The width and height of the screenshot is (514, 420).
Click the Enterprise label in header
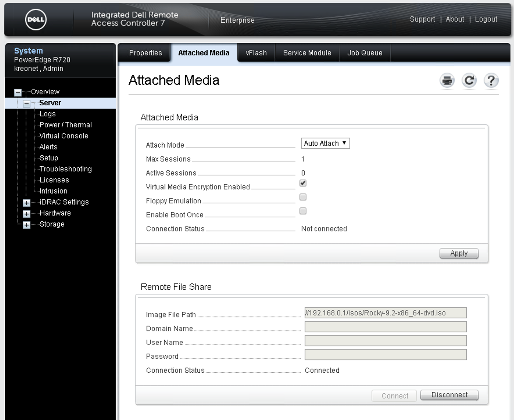(237, 20)
